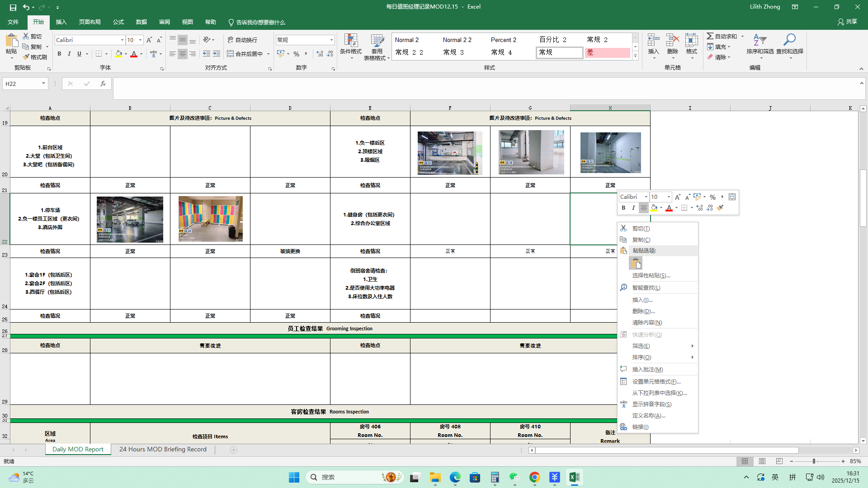Click 告诉我你想要做什么 search box
Screen dimensions: 868x488
(260, 22)
